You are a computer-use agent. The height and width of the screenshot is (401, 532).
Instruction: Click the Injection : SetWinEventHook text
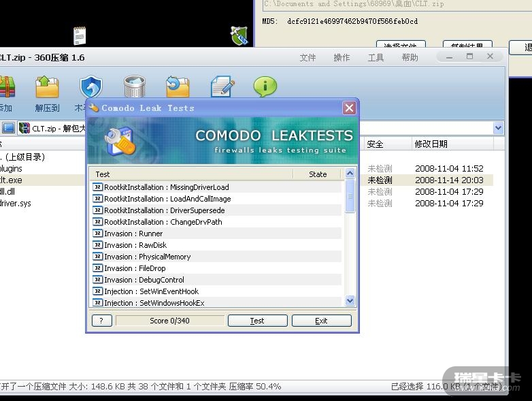[x=151, y=291]
